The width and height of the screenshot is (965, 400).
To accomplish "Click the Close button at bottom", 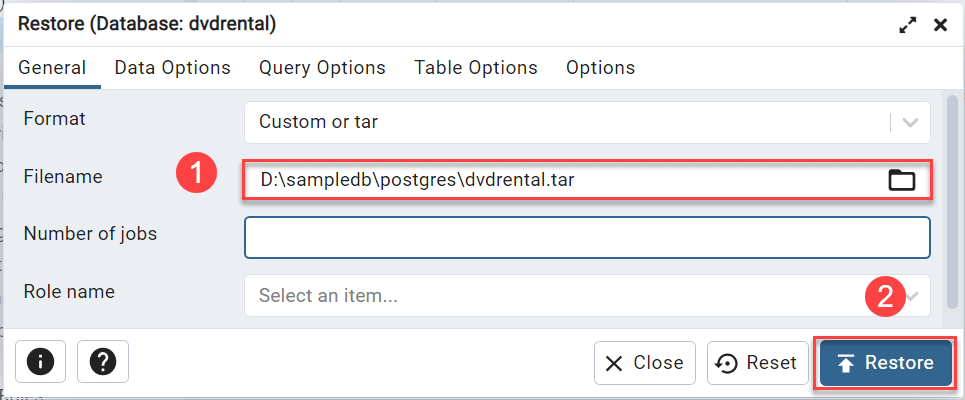I will point(645,363).
